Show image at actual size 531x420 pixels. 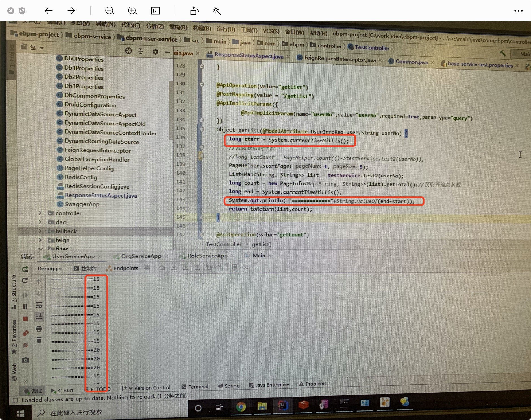click(155, 11)
